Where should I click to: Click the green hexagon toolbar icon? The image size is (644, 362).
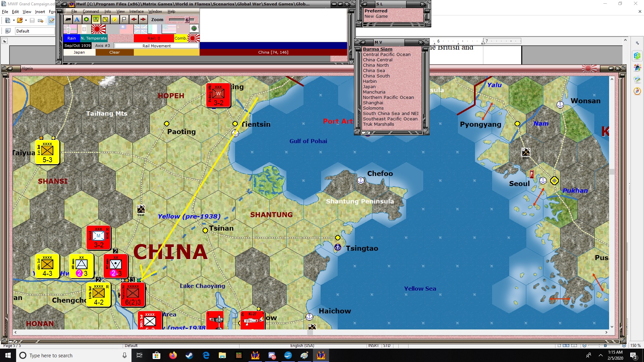[87, 19]
